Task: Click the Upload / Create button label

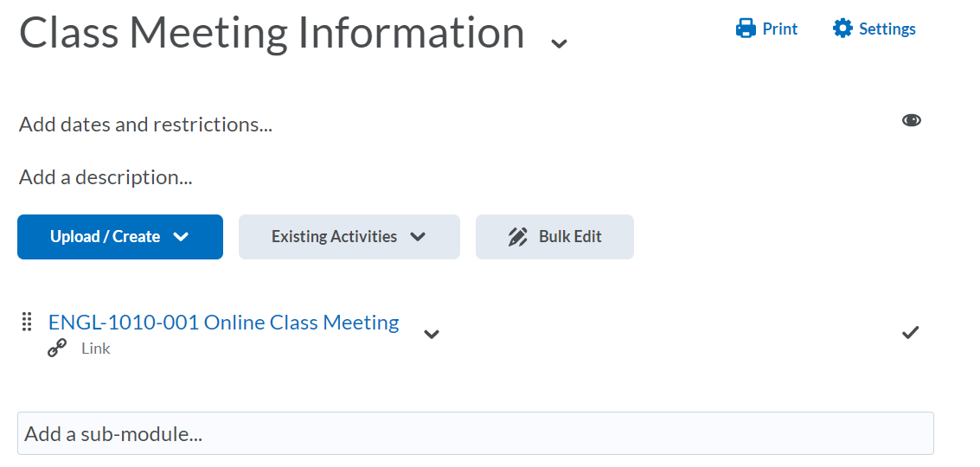Action: pos(105,237)
